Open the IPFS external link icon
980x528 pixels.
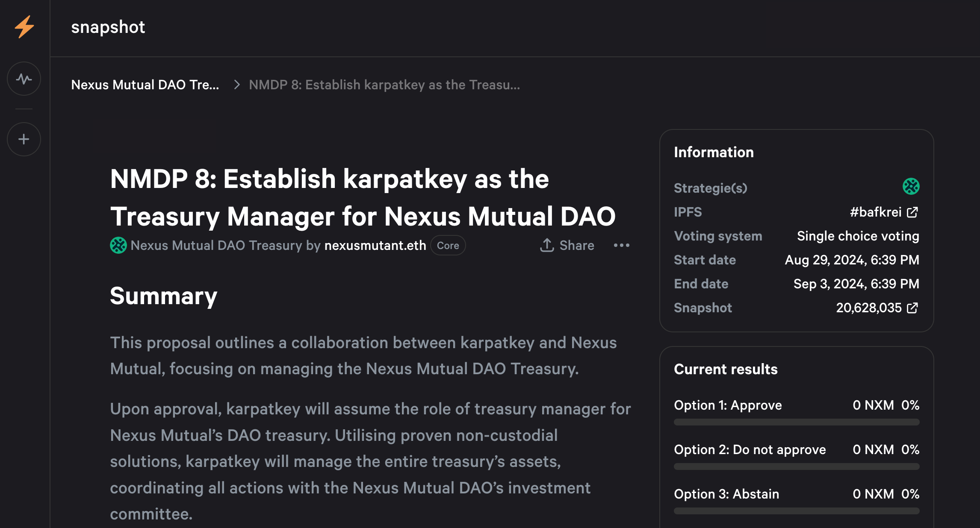(912, 212)
